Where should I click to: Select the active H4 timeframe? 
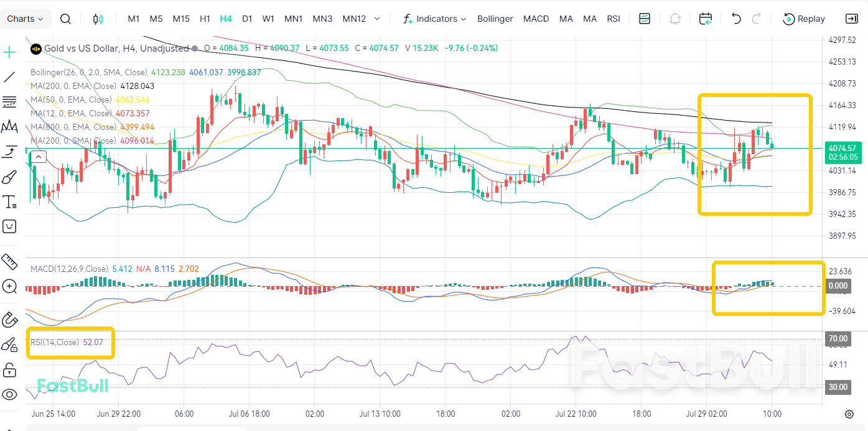pos(226,19)
